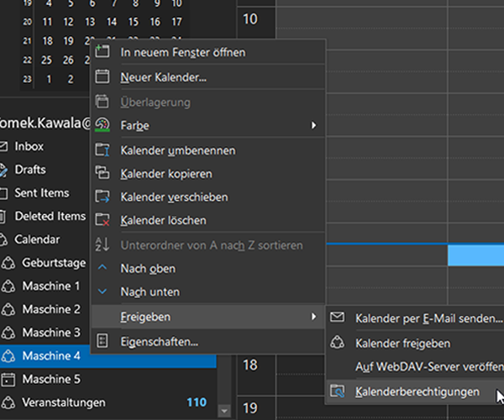504x420 pixels.
Task: Click the Kalender umbenennen rename icon
Action: [x=103, y=150]
